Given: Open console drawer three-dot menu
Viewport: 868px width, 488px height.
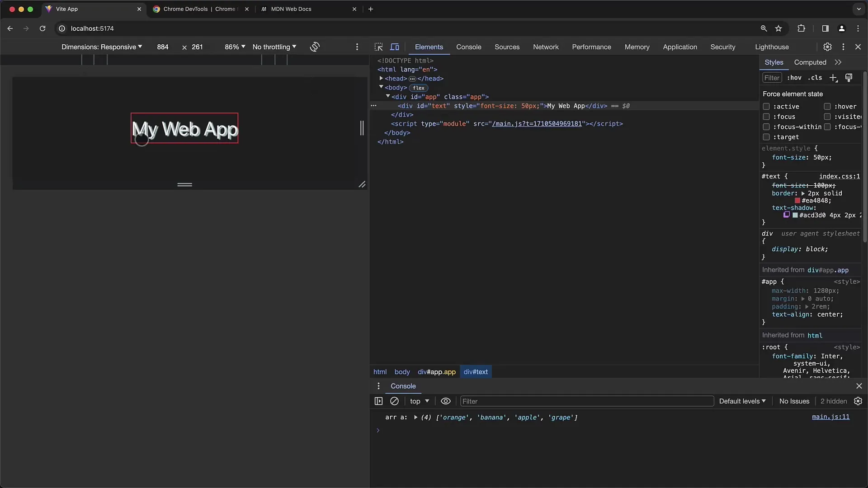Looking at the screenshot, I should click(x=378, y=386).
